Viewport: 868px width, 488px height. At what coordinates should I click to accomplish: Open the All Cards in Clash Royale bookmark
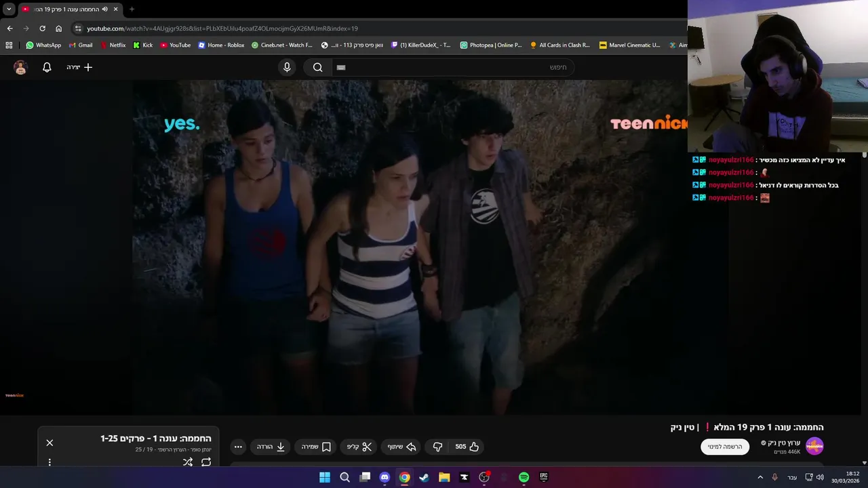560,45
